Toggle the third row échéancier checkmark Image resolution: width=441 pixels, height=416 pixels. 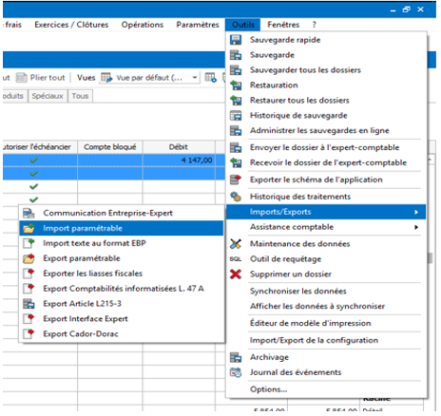[34, 186]
